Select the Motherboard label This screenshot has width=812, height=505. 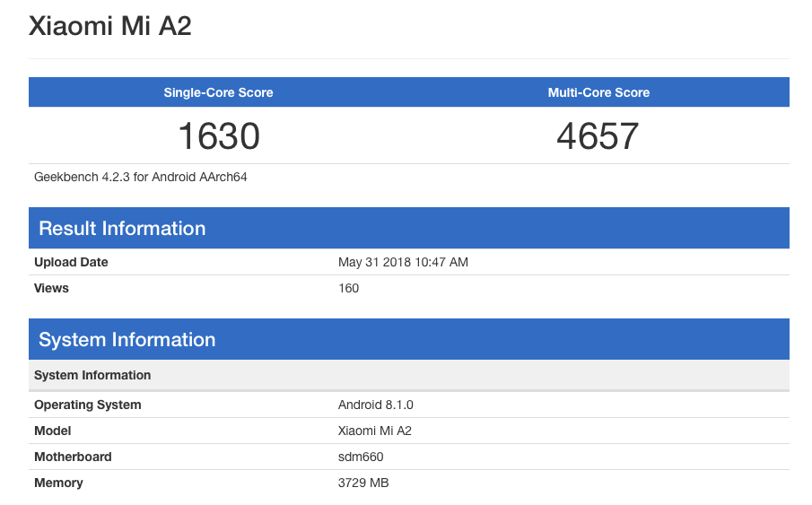pos(73,457)
